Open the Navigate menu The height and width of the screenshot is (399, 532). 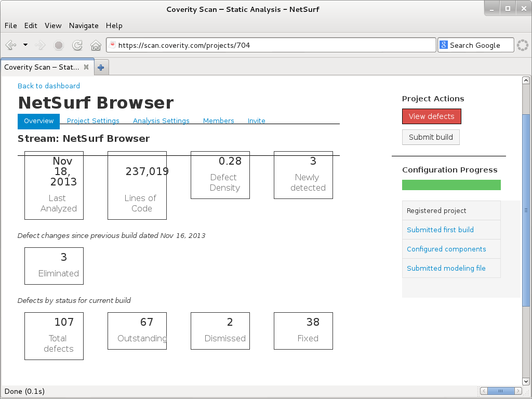tap(84, 25)
